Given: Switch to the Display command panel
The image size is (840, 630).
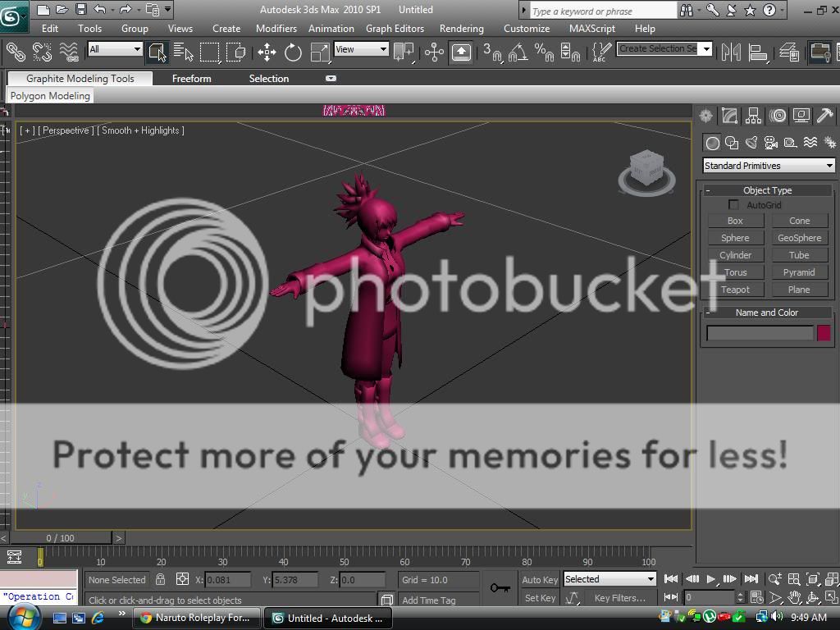Looking at the screenshot, I should (801, 115).
